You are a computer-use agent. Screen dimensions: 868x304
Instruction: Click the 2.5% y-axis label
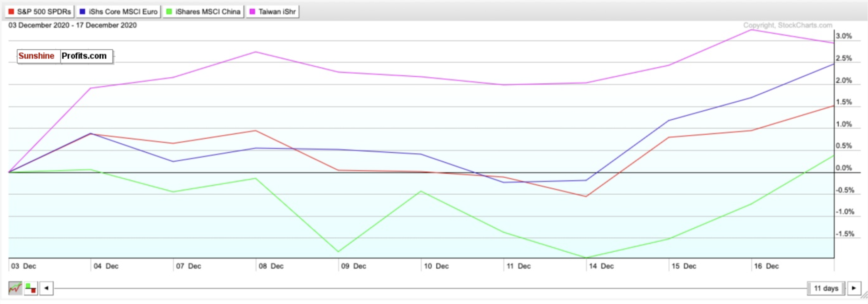pyautogui.click(x=844, y=58)
